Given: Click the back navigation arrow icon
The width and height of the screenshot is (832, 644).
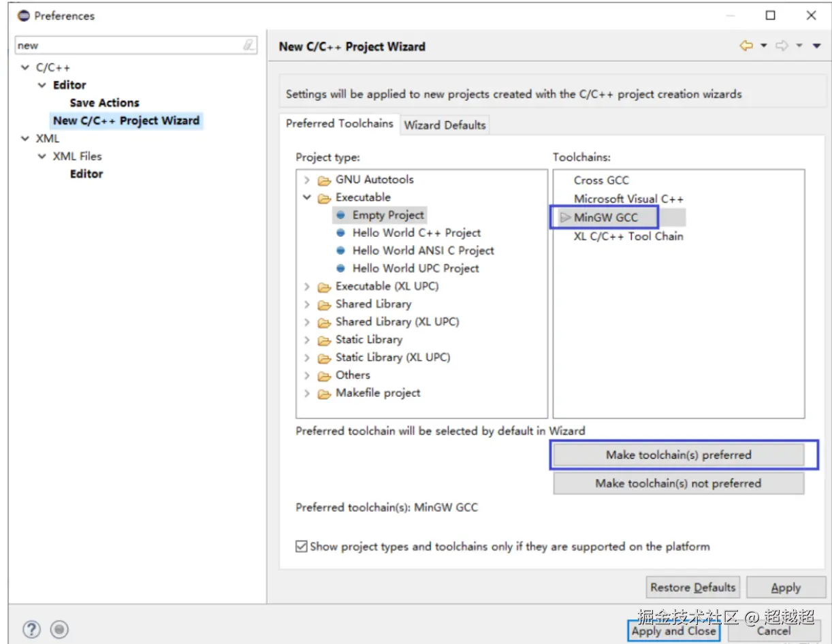Looking at the screenshot, I should [746, 46].
